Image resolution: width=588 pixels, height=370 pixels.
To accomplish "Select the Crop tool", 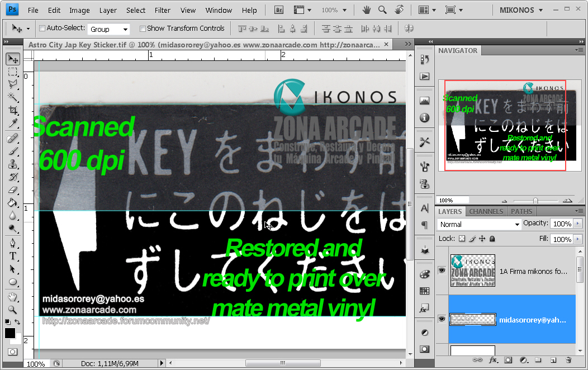I will 12,111.
